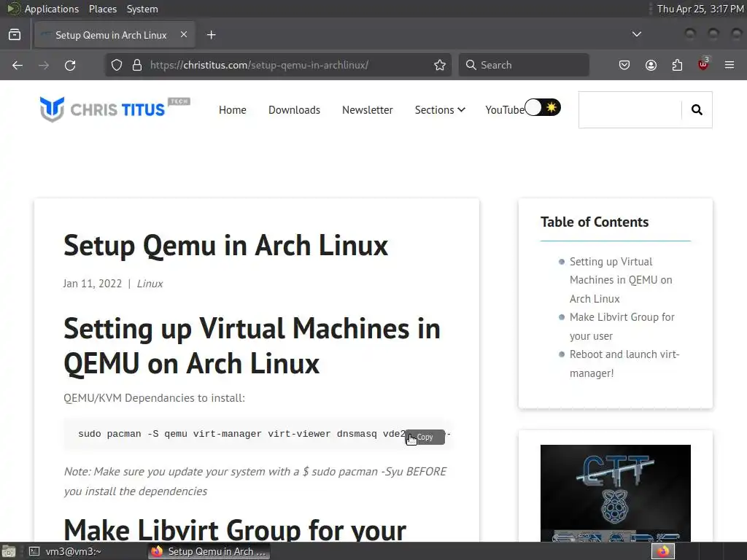Click the Firefox icon in the workspace switcher
Screen dimensions: 747x560
click(663, 551)
